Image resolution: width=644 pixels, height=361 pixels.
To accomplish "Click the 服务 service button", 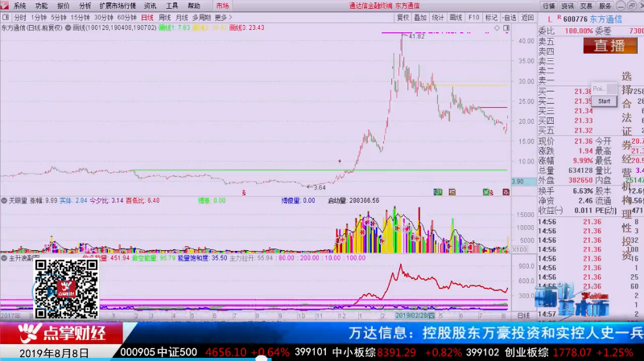I will 605,6.
